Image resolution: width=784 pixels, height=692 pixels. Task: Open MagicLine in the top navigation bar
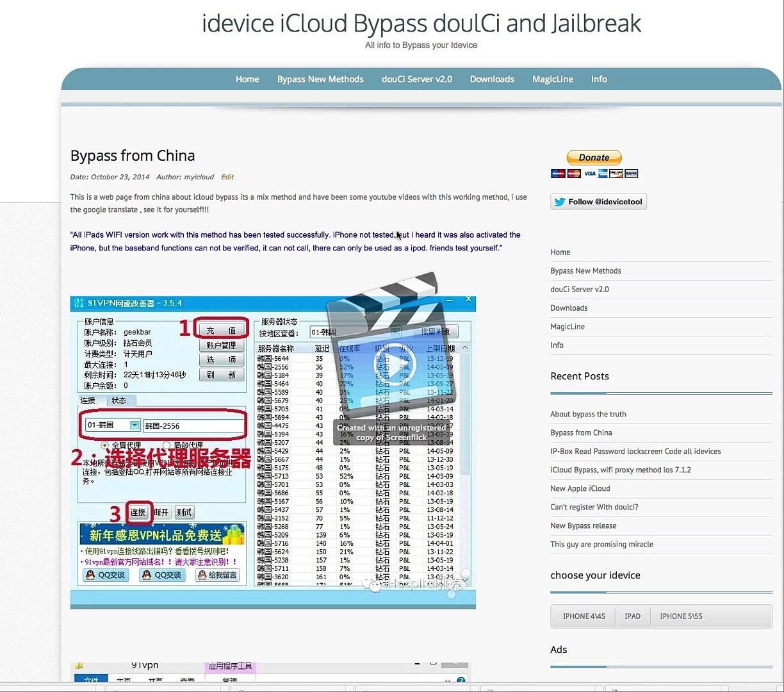pyautogui.click(x=553, y=79)
